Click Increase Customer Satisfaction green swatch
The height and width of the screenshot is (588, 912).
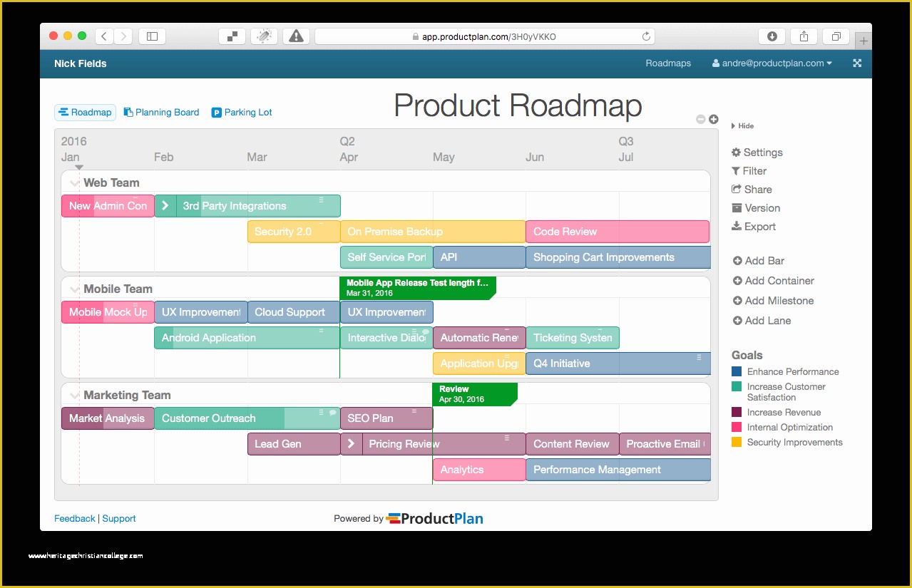[x=737, y=386]
